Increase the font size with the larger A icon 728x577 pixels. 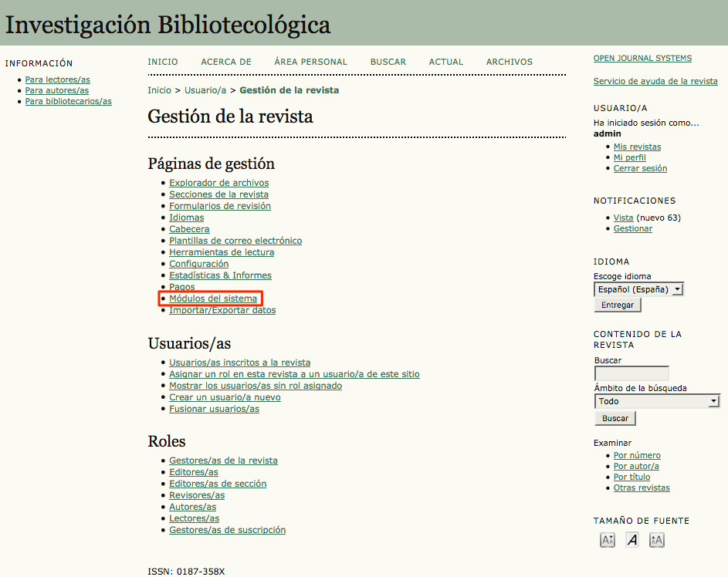point(656,539)
